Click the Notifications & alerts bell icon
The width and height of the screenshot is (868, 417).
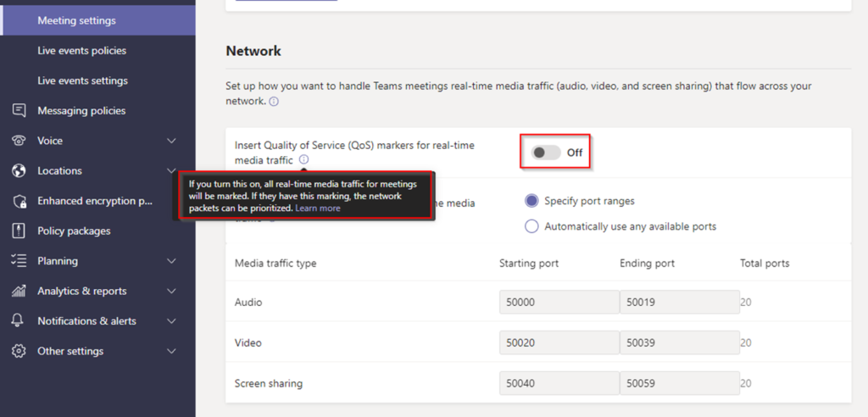(19, 321)
